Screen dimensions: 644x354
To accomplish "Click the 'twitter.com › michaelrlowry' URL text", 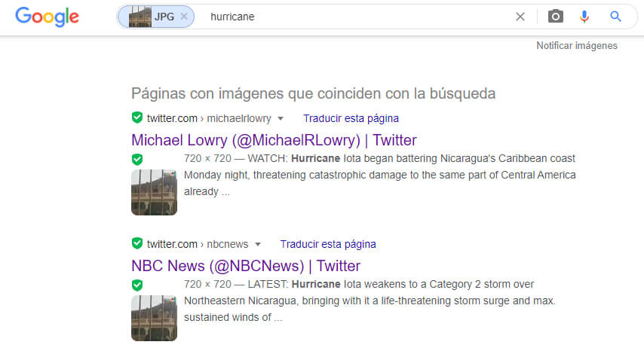I will tap(209, 118).
